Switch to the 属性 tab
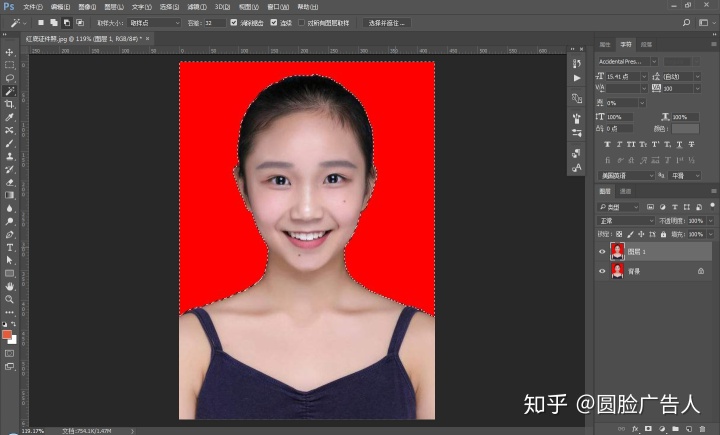 [x=605, y=45]
